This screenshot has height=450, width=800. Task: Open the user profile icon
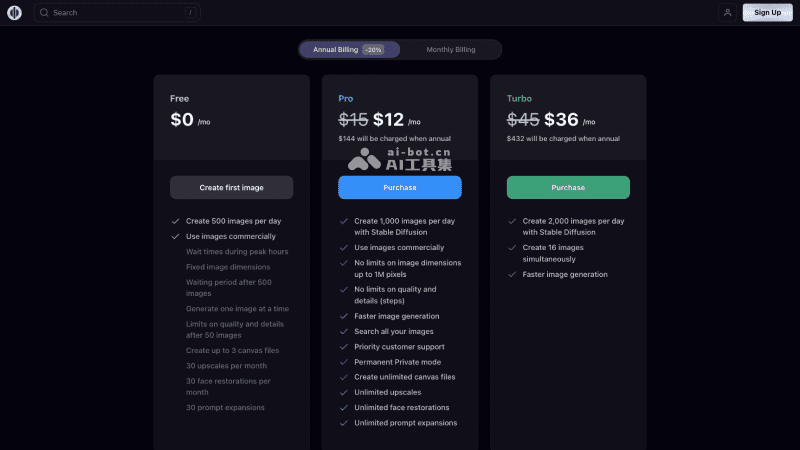pos(727,13)
